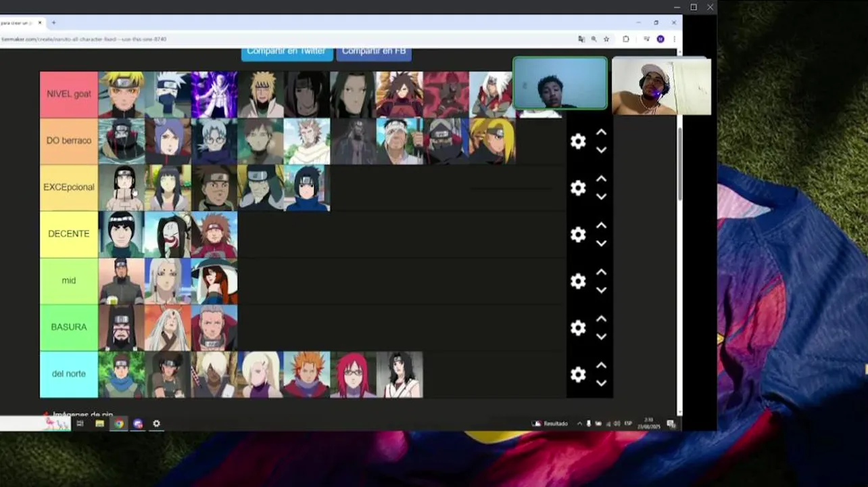Show hidden system tray icons
Image resolution: width=868 pixels, height=487 pixels.
(x=579, y=423)
